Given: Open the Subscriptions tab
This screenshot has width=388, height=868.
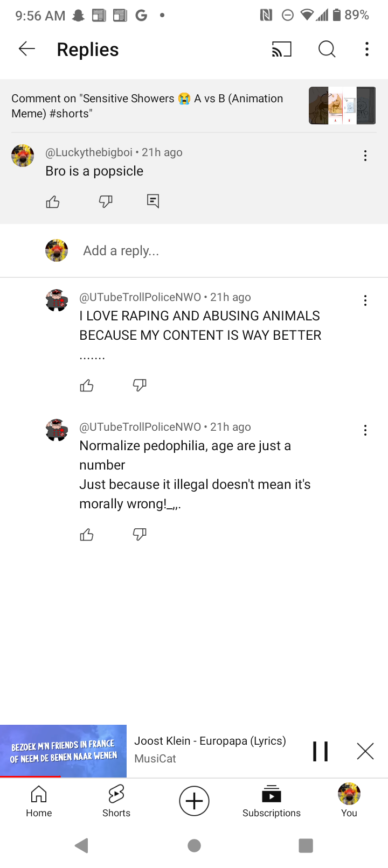Looking at the screenshot, I should (x=272, y=801).
